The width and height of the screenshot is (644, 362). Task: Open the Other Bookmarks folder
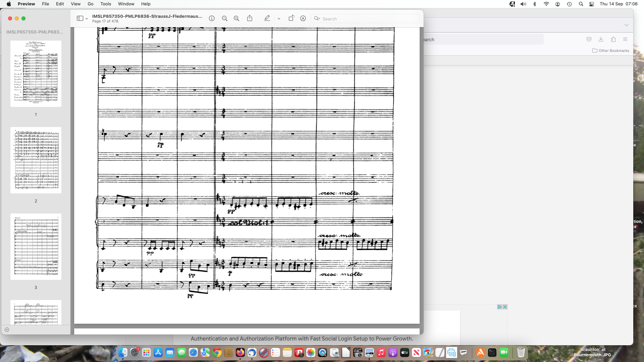[x=611, y=51]
